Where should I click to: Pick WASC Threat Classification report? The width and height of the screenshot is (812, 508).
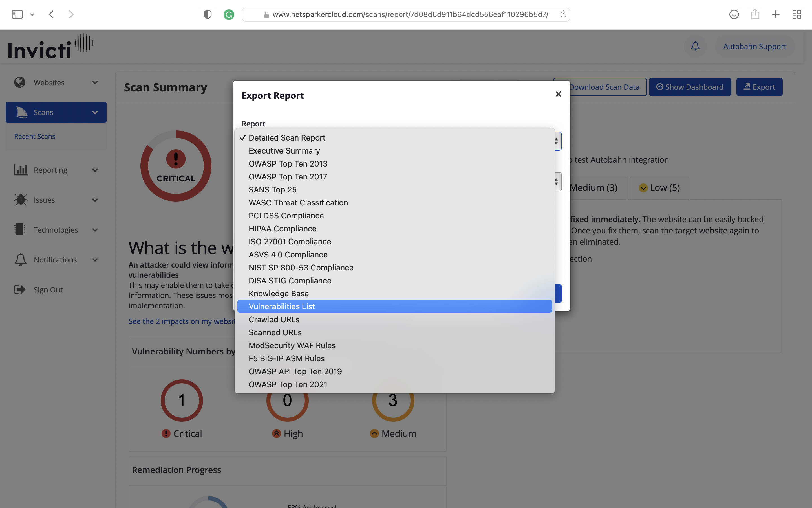[395, 203]
